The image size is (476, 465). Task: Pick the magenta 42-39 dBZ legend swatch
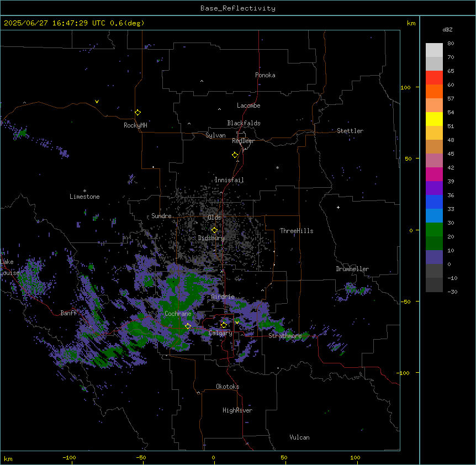coord(434,174)
